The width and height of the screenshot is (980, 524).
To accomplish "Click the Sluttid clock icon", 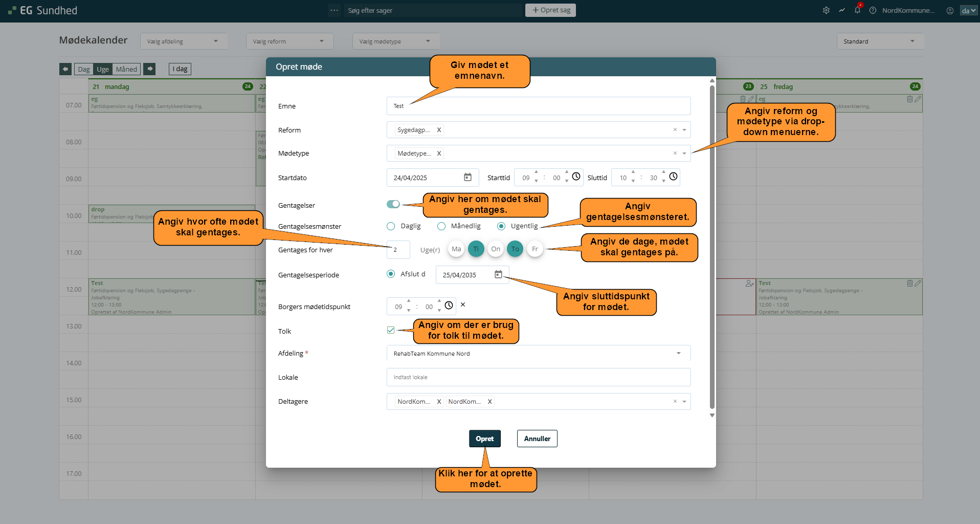I will [x=673, y=177].
